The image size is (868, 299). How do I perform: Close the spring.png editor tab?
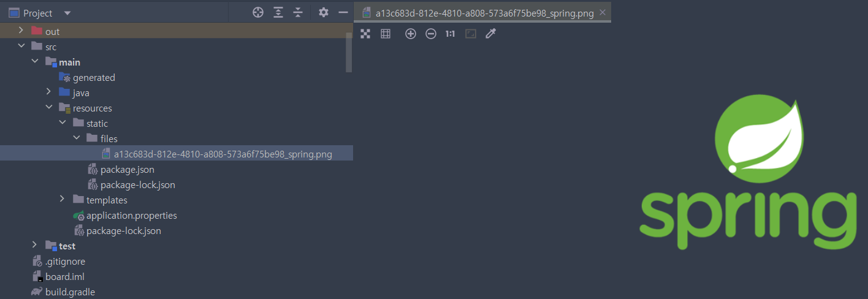point(603,12)
